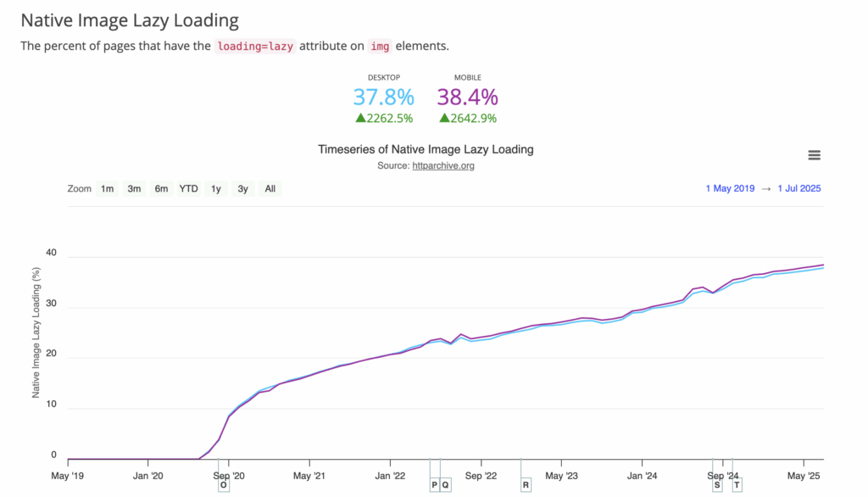Click the desktop change 2262.5%

[384, 118]
